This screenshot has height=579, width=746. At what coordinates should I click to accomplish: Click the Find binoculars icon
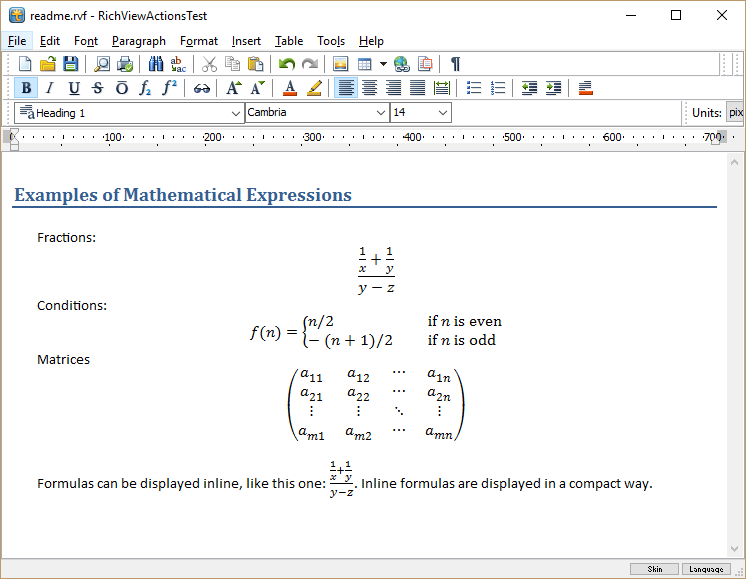[x=156, y=64]
